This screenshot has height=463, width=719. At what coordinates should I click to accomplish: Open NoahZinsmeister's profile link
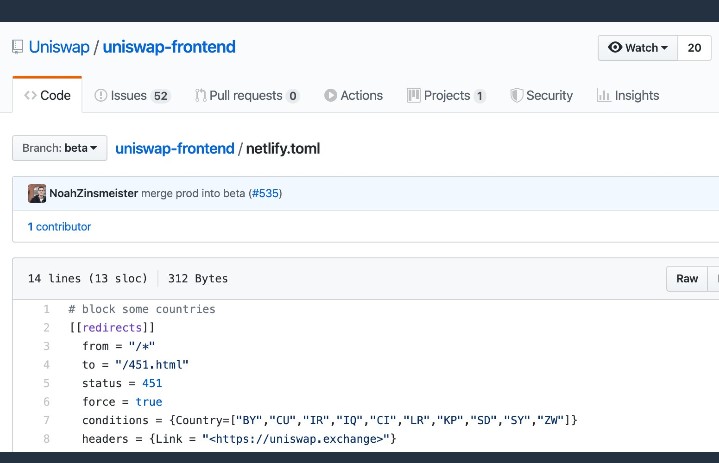tap(94, 193)
